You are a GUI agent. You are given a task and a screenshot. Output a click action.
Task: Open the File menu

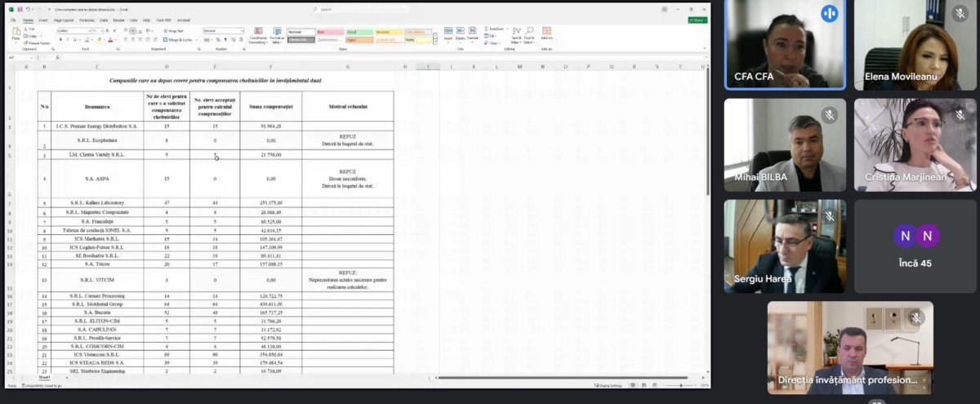coord(13,20)
